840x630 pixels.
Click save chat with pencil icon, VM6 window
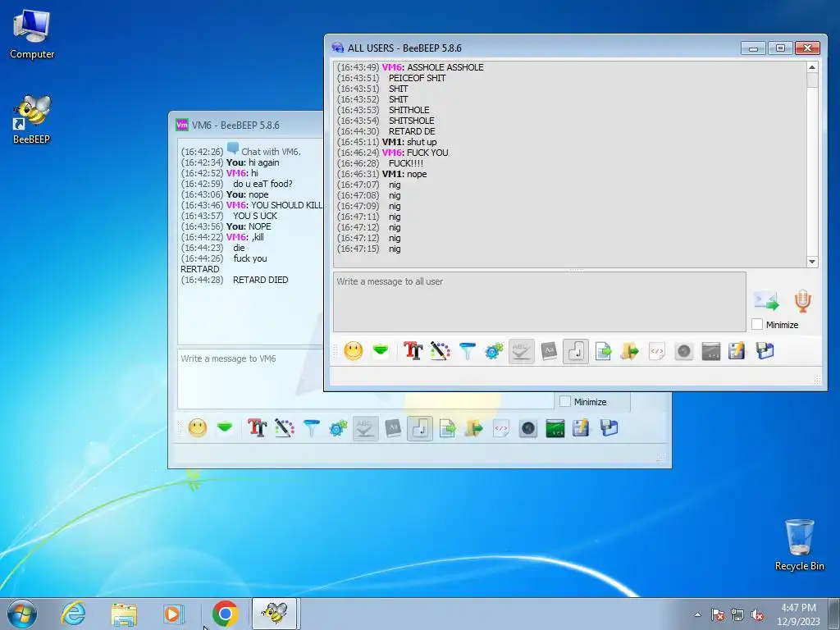(x=582, y=428)
